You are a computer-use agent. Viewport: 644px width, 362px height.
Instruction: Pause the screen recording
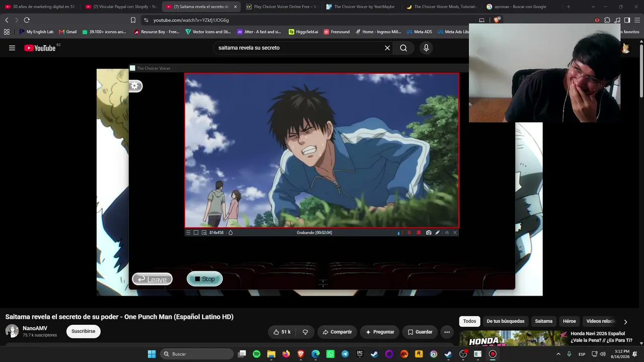click(x=409, y=233)
